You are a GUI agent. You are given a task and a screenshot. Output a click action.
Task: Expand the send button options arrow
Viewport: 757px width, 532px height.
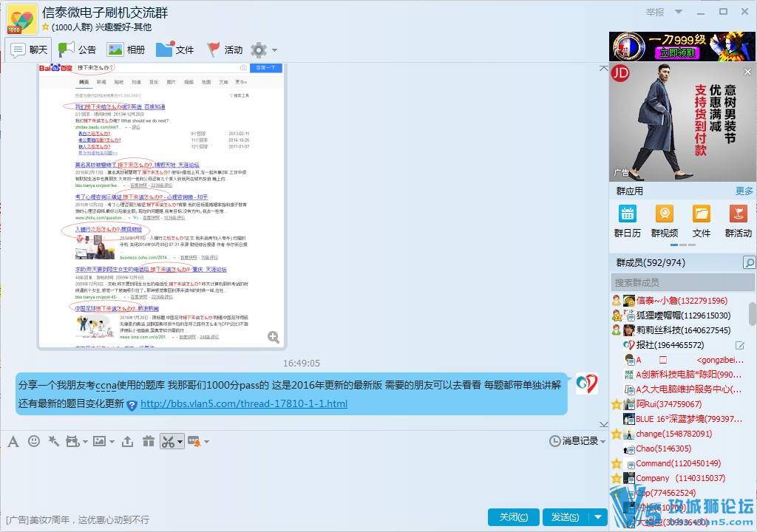tap(598, 517)
